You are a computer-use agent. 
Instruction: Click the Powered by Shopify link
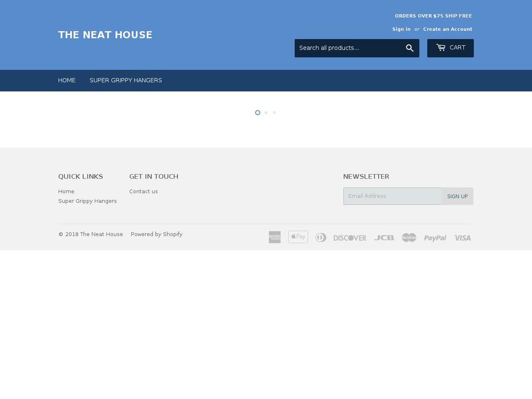[x=156, y=234]
